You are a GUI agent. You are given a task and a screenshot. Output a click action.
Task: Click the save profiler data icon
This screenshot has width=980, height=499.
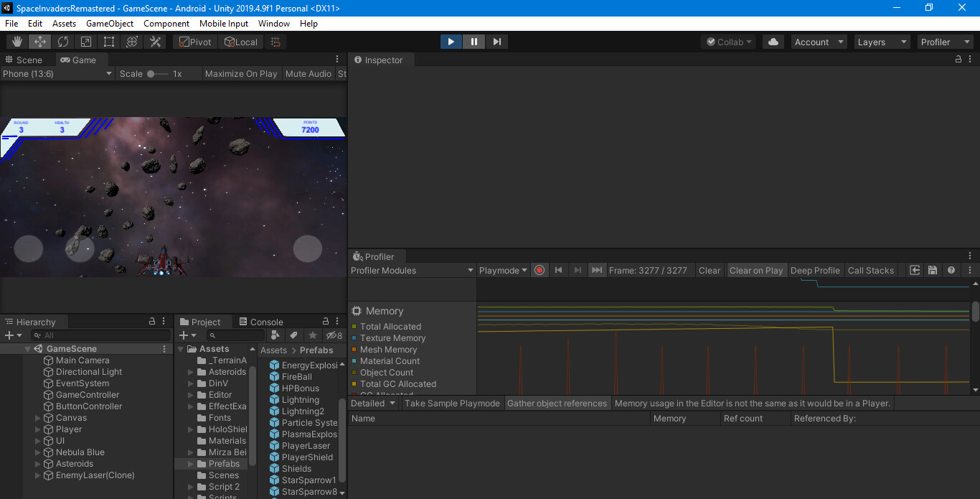[933, 270]
